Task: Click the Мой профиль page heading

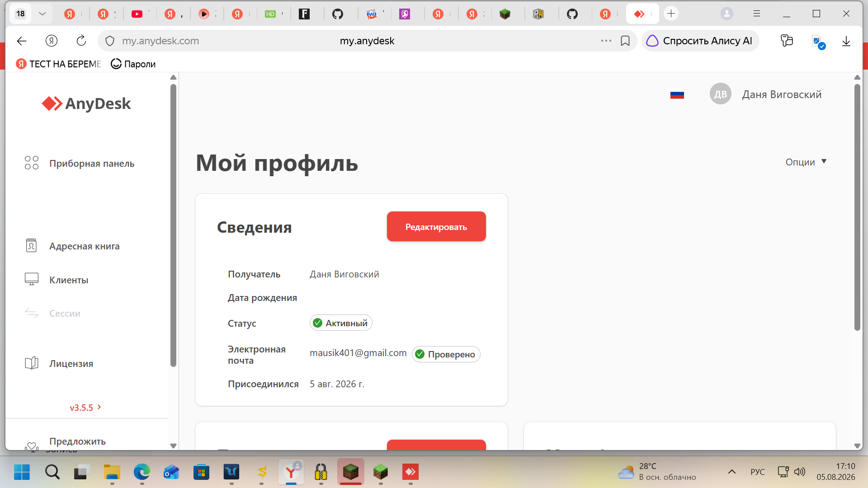Action: point(277,163)
